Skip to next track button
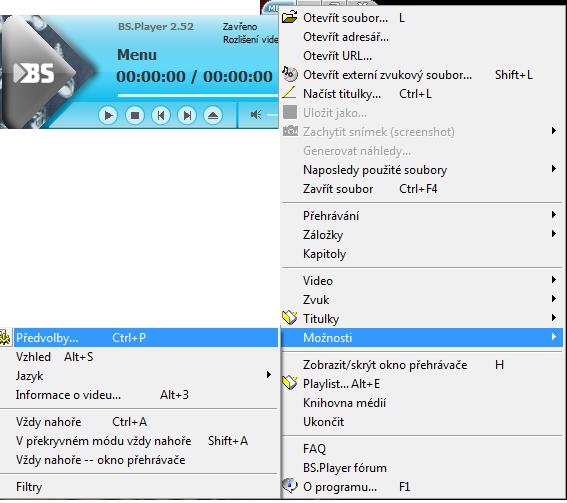567x503 pixels. tap(187, 115)
